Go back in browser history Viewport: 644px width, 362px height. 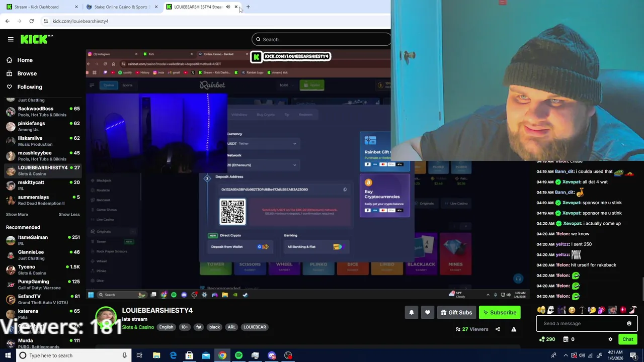point(7,21)
